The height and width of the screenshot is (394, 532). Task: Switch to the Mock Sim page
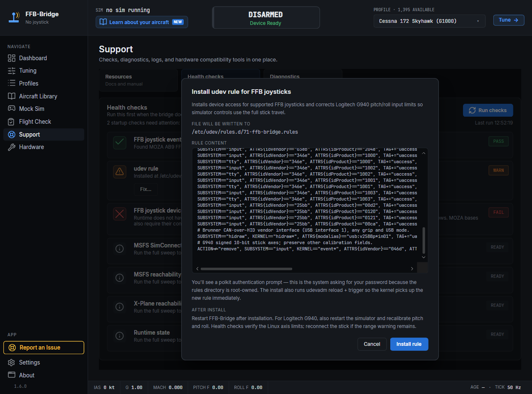point(44,109)
